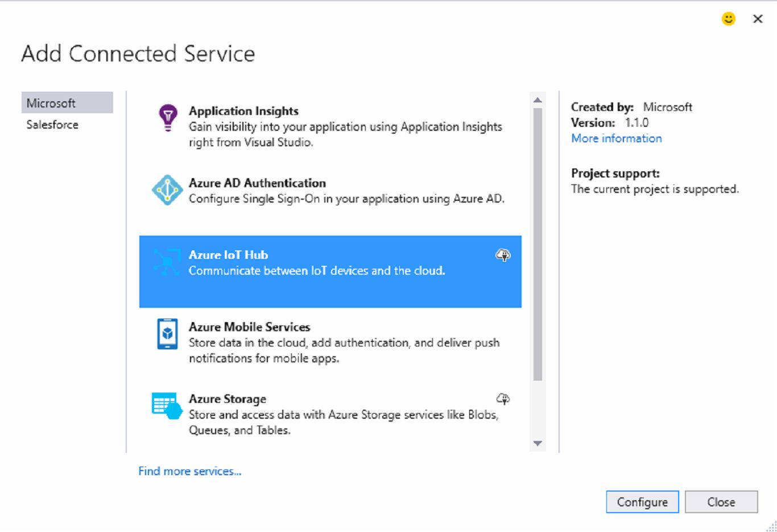Click the Application Insights lightbulb icon
The width and height of the screenshot is (777, 532).
[x=167, y=118]
